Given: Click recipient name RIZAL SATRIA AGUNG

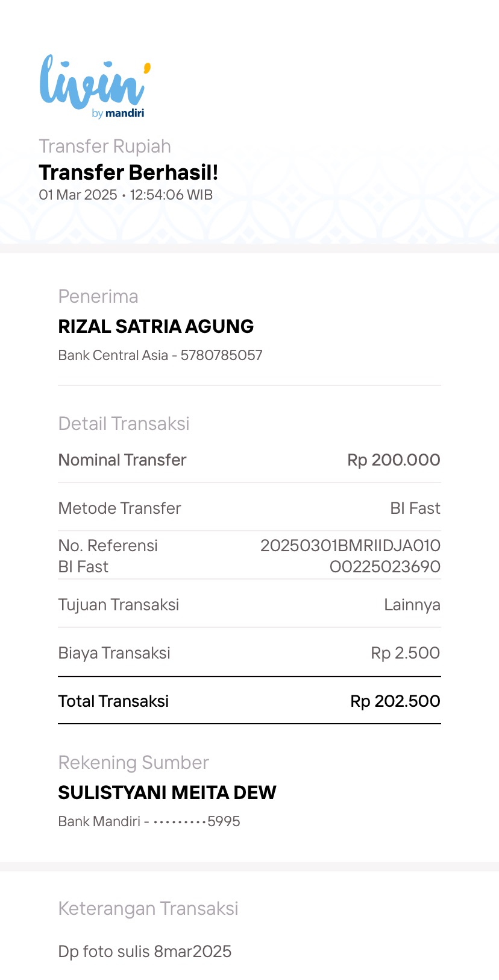Looking at the screenshot, I should tap(155, 326).
